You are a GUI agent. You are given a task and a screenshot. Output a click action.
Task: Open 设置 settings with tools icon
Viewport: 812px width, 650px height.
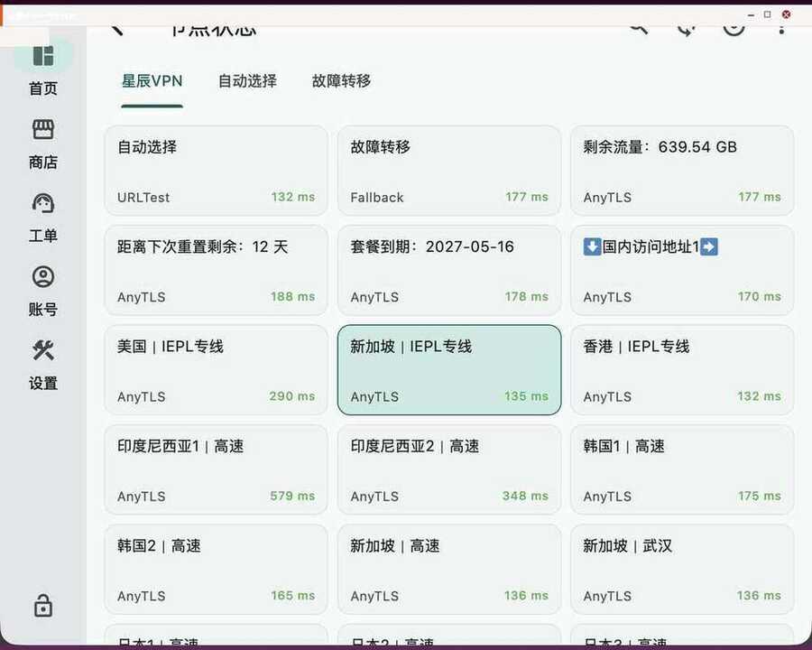[43, 350]
